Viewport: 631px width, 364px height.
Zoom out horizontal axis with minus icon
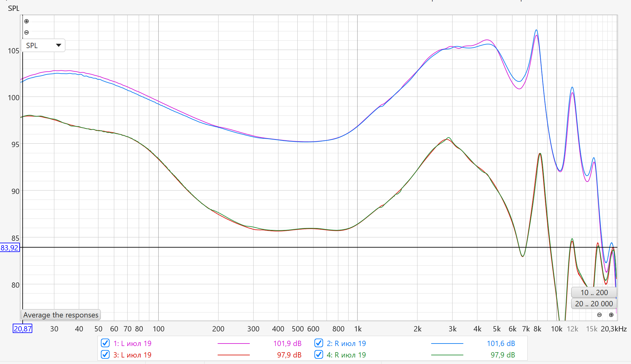[x=600, y=315]
